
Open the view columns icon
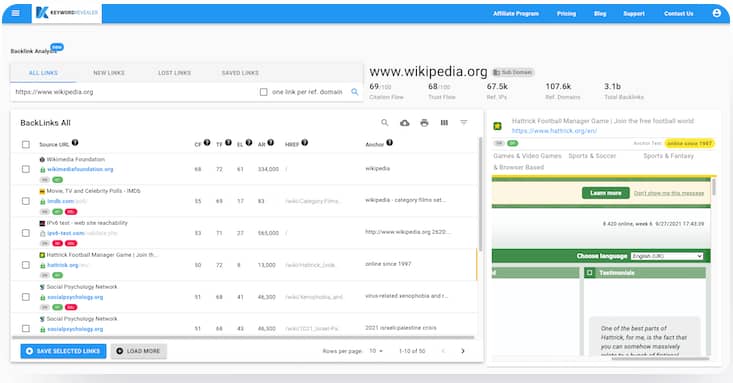pyautogui.click(x=444, y=123)
